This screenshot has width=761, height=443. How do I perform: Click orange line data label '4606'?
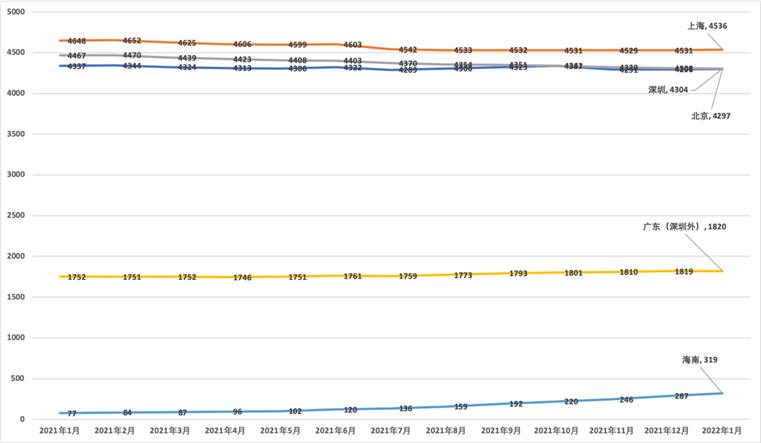tap(242, 44)
